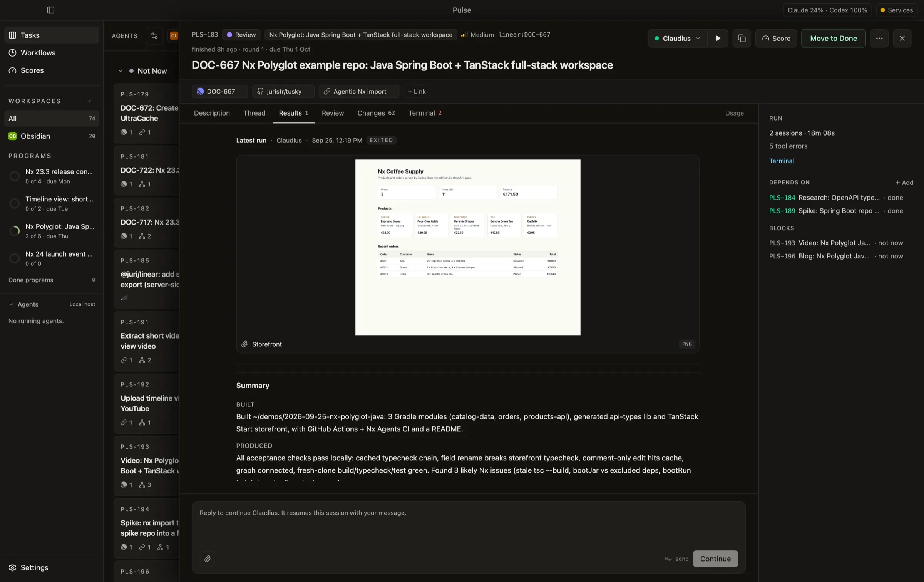Open Done programs
This screenshot has height=582, width=924.
(52, 280)
